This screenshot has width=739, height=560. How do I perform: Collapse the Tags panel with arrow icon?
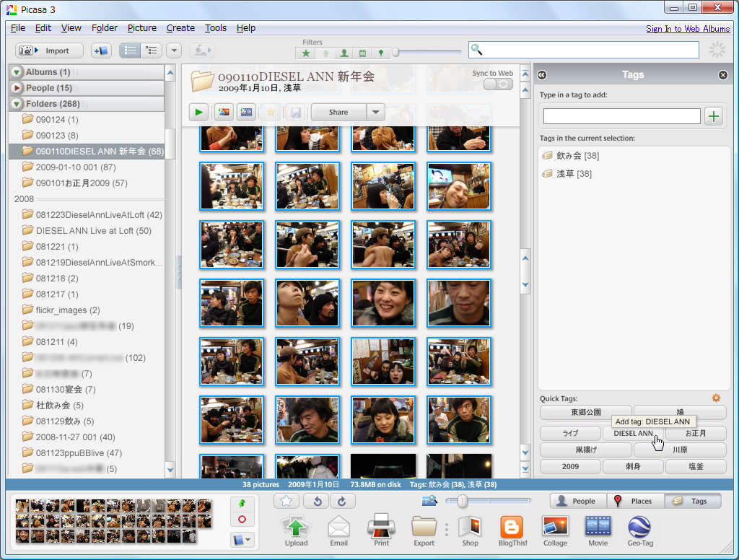pyautogui.click(x=542, y=75)
